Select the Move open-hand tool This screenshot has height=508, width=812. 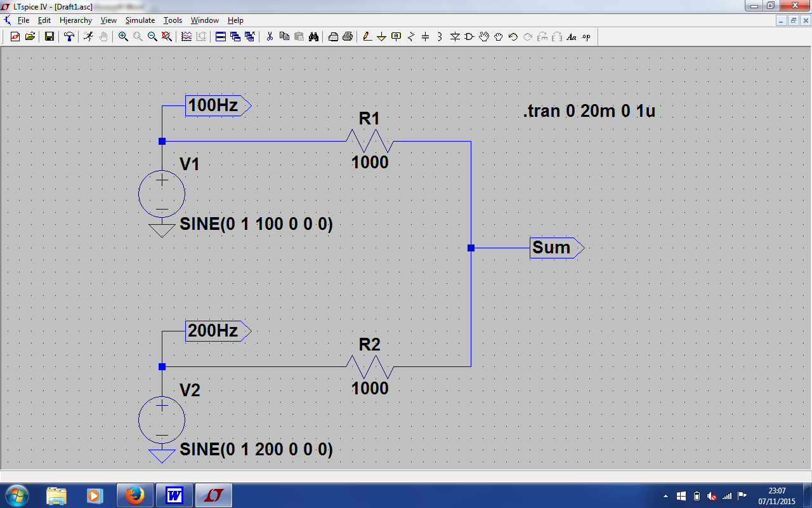[484, 37]
